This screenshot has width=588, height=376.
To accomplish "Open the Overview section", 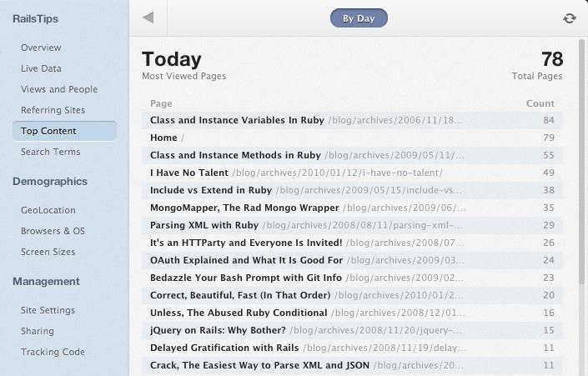I will point(41,48).
